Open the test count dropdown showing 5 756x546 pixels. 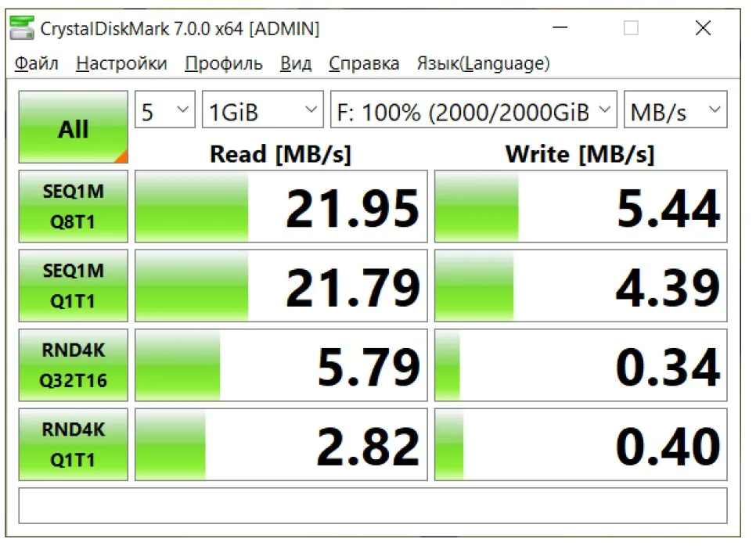165,110
